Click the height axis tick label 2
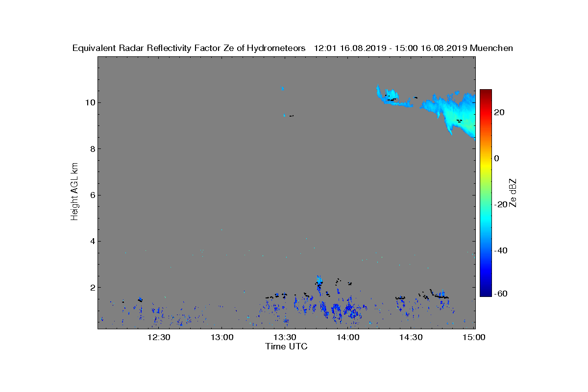Viewport: 588px width, 392px height. click(x=92, y=288)
